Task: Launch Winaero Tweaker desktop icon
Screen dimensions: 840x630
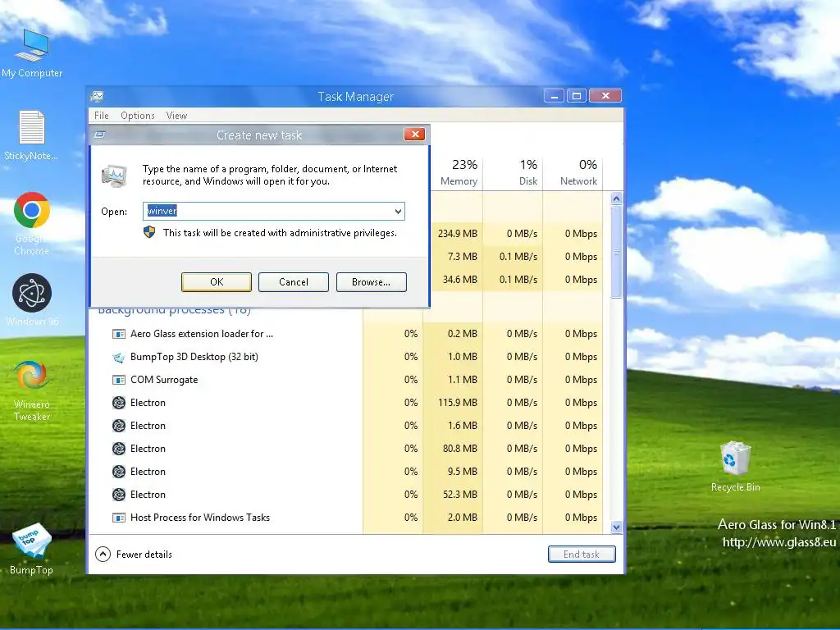Action: tap(32, 390)
